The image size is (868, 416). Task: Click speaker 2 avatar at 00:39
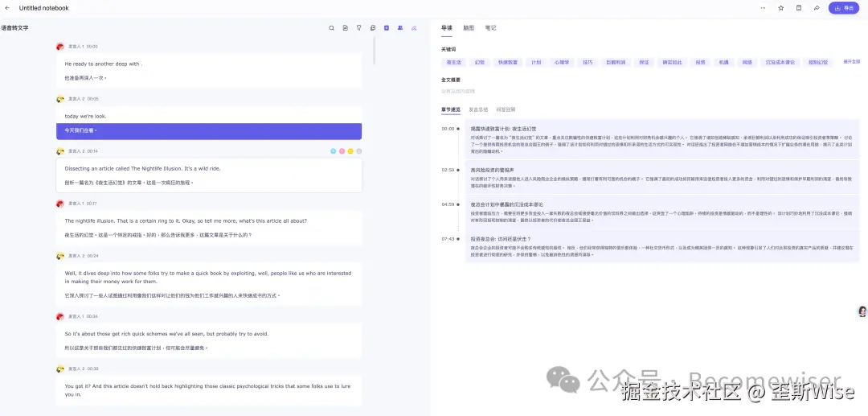click(60, 369)
